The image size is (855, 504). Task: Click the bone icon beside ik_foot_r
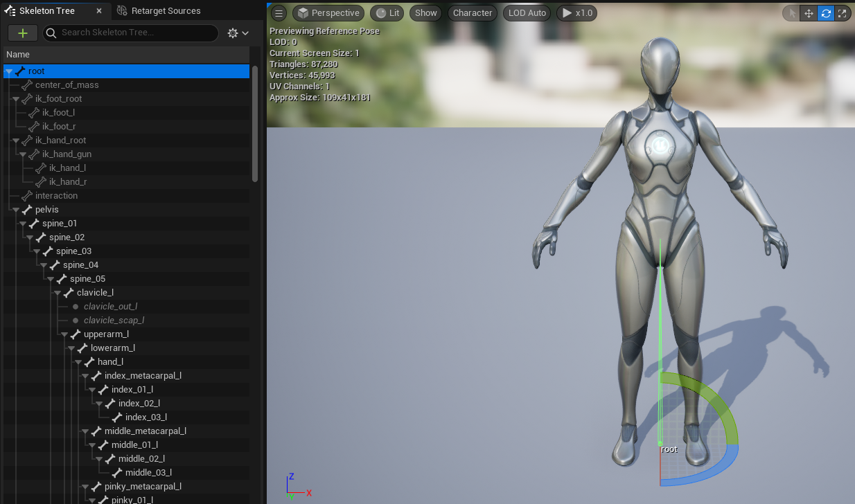click(34, 126)
